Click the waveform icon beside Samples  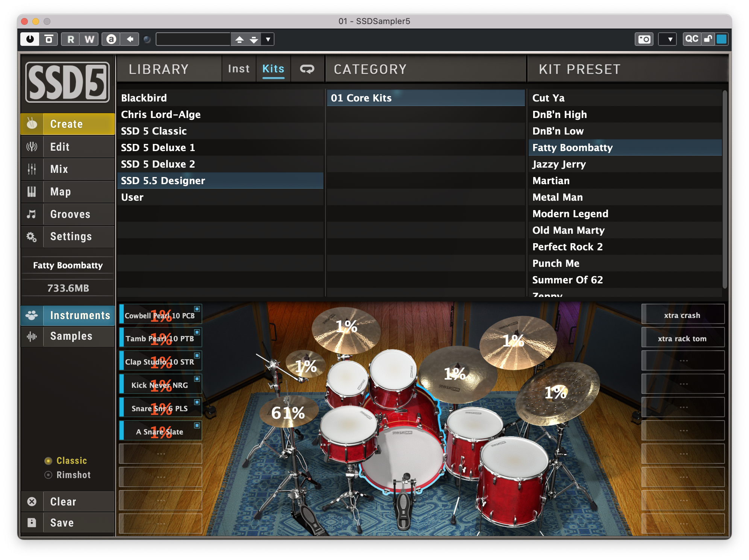32,336
